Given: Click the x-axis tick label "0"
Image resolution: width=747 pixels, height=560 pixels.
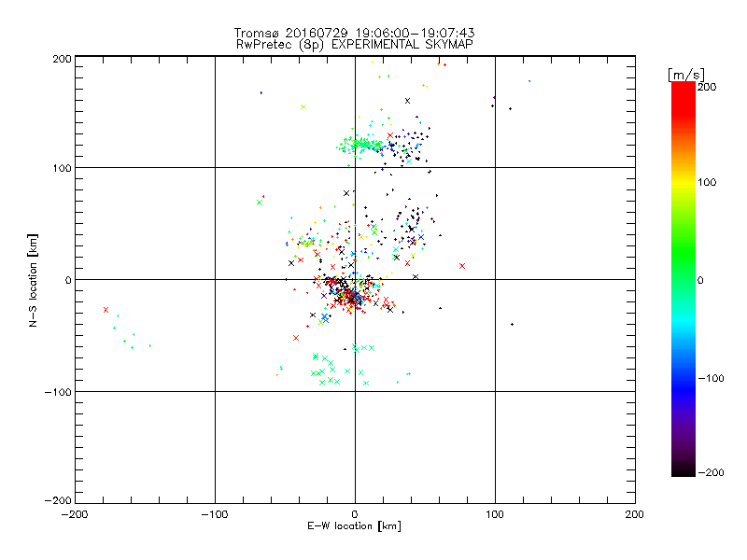Looking at the screenshot, I should [355, 514].
